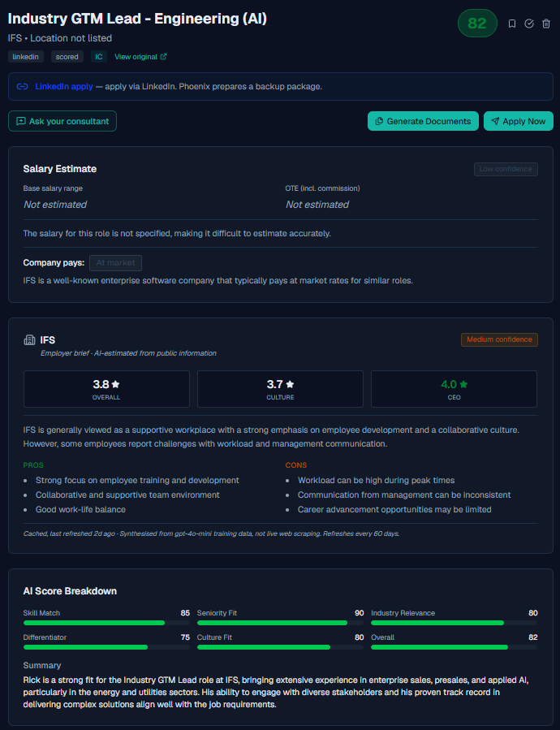The width and height of the screenshot is (560, 730).
Task: Click the linkedin tag
Action: 26,57
